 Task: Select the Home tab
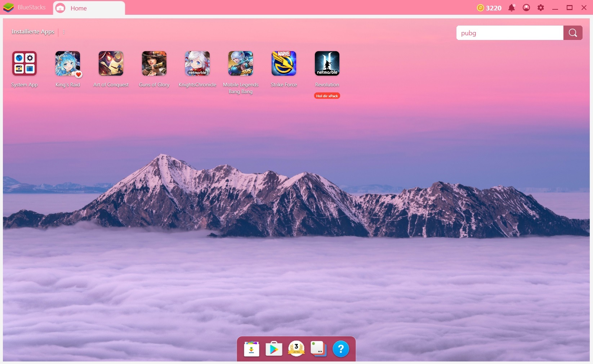click(x=89, y=8)
